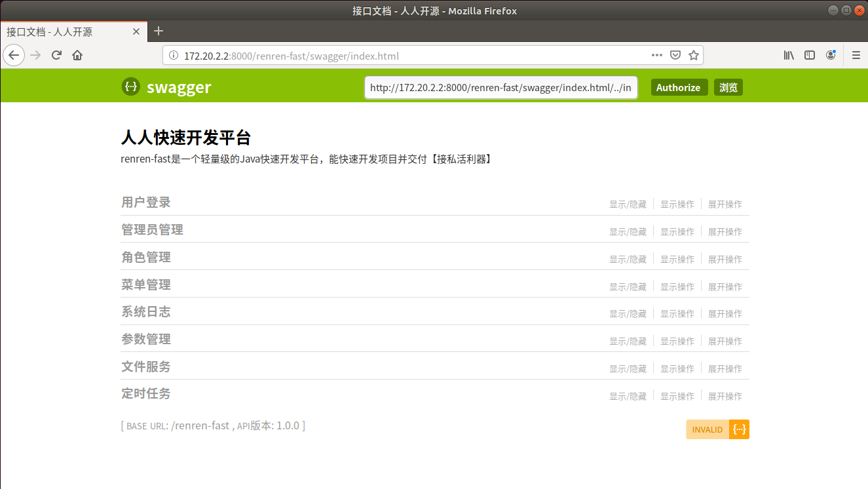This screenshot has height=489, width=868.
Task: Click the 人人快速开发平台 heading text
Action: [x=186, y=138]
